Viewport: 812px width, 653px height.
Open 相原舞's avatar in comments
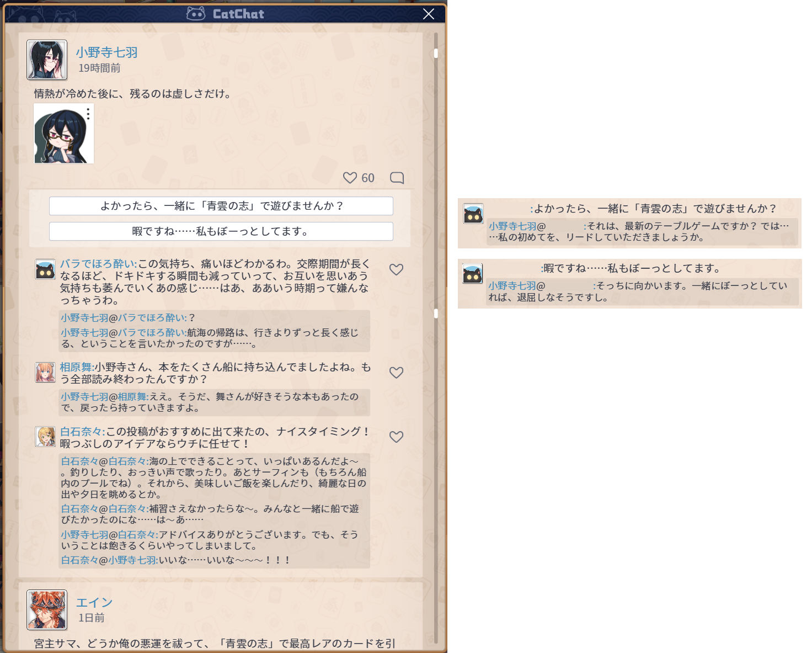(x=45, y=373)
